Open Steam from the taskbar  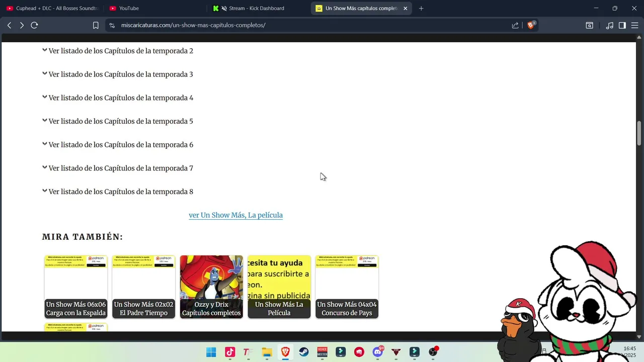304,352
